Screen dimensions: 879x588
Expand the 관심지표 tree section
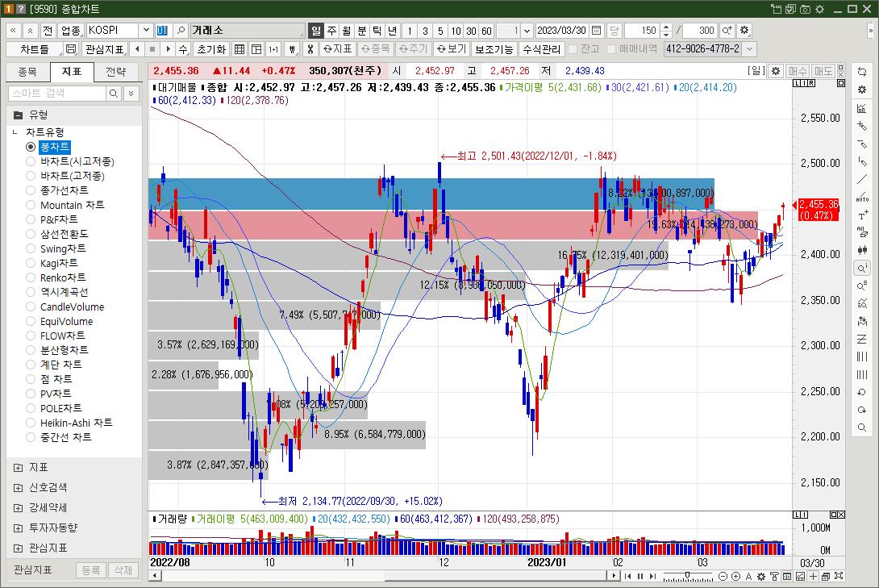18,548
